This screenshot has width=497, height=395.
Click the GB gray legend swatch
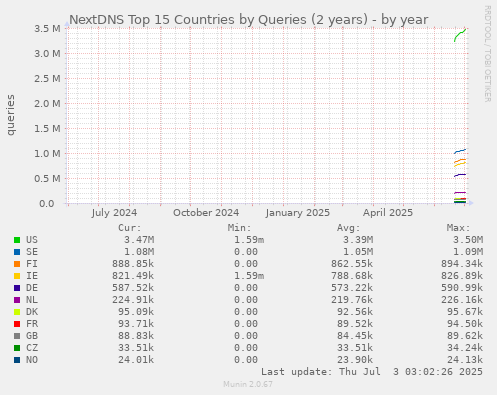tap(17, 336)
